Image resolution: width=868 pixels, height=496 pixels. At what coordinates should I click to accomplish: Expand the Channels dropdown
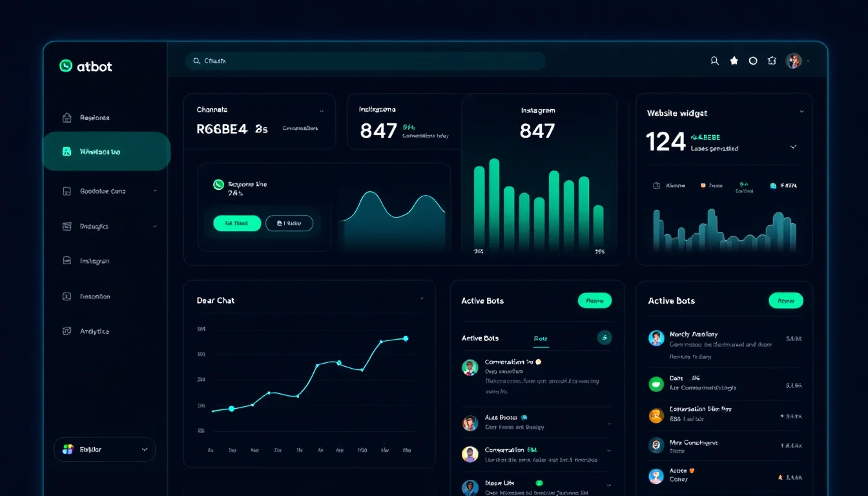[320, 110]
